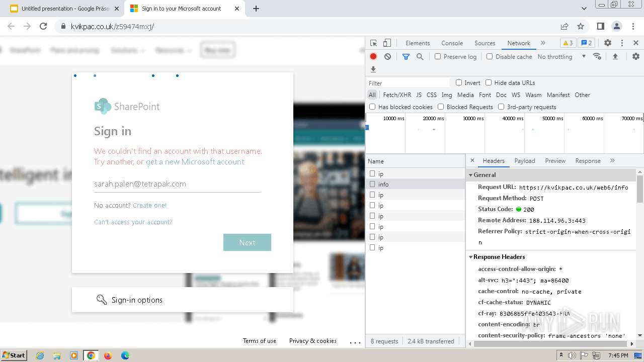Switch to the Sources tab
The image size is (644, 362).
tap(485, 43)
